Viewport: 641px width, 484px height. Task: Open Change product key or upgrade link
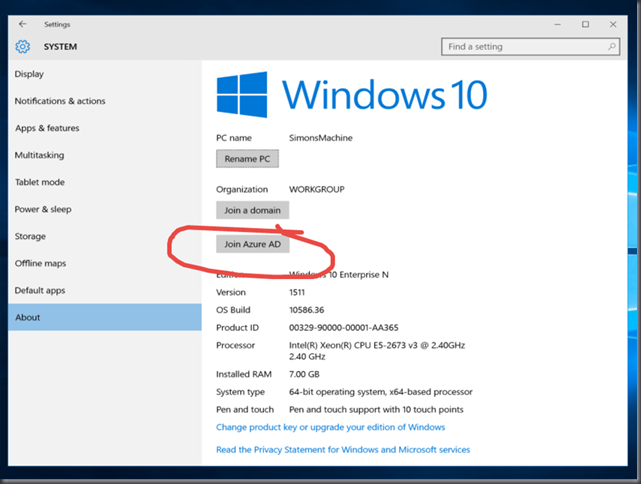pos(330,427)
